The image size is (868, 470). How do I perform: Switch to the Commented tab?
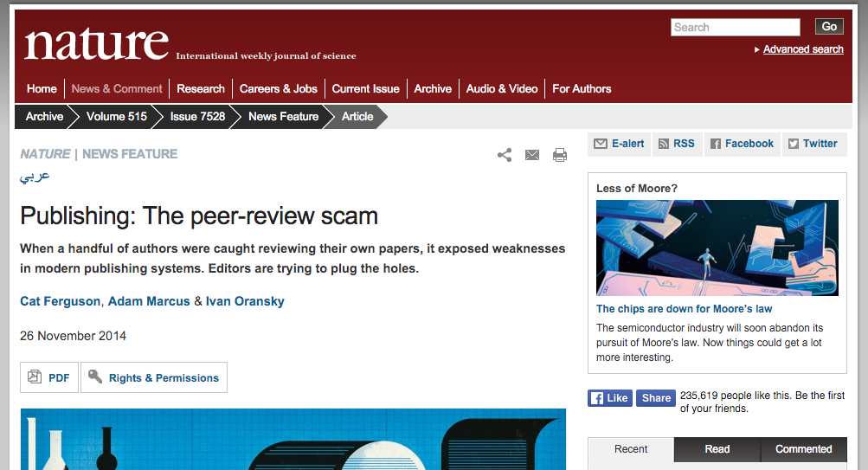pyautogui.click(x=803, y=449)
